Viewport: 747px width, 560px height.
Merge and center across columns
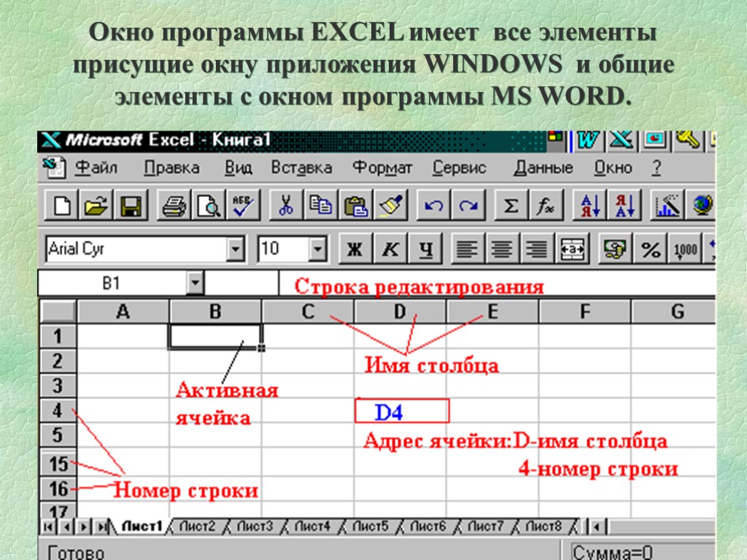tap(572, 249)
